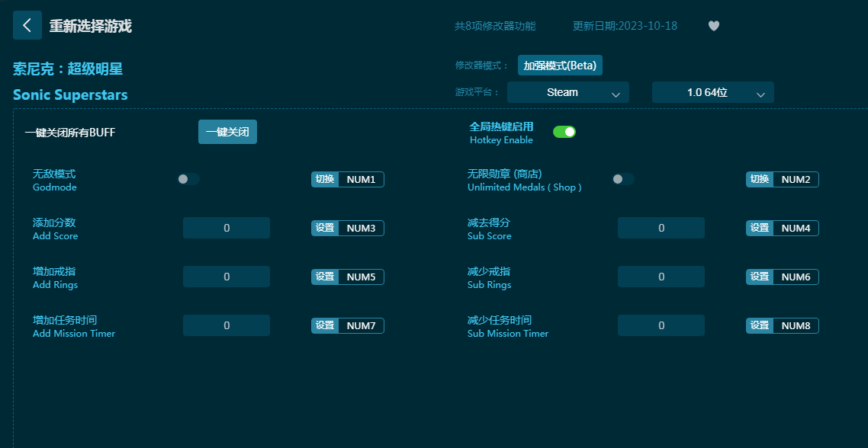The image size is (868, 448).
Task: Select 加强模式(Beta) mode button
Action: point(560,66)
